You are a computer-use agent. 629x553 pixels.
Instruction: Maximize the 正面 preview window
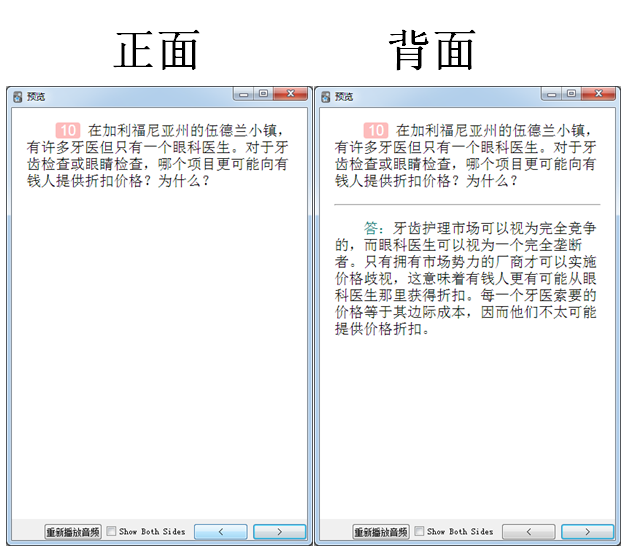coord(263,94)
